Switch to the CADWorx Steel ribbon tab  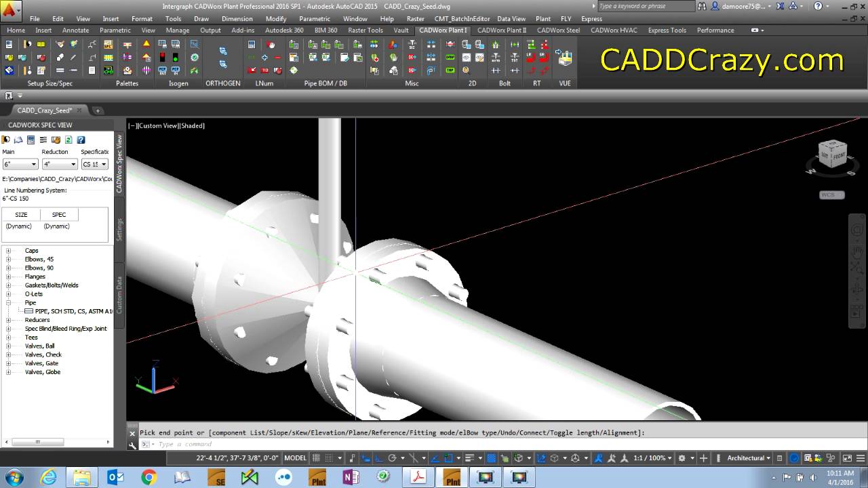pyautogui.click(x=559, y=30)
